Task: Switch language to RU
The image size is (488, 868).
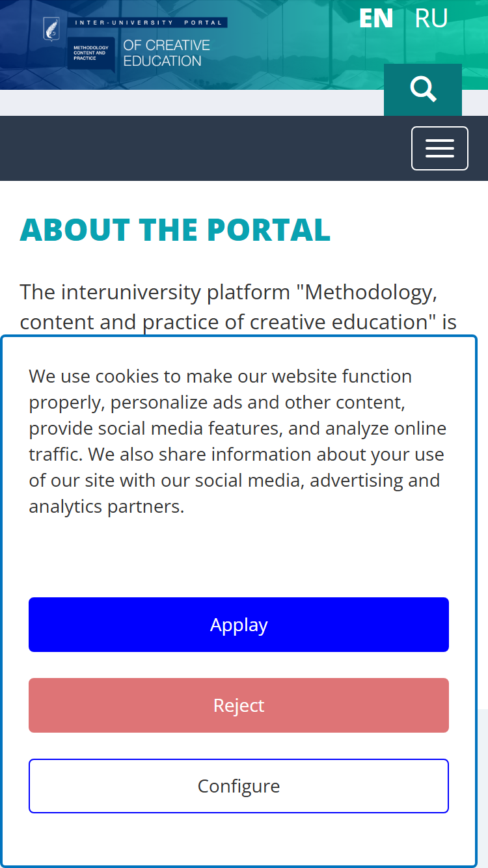Action: tap(431, 18)
